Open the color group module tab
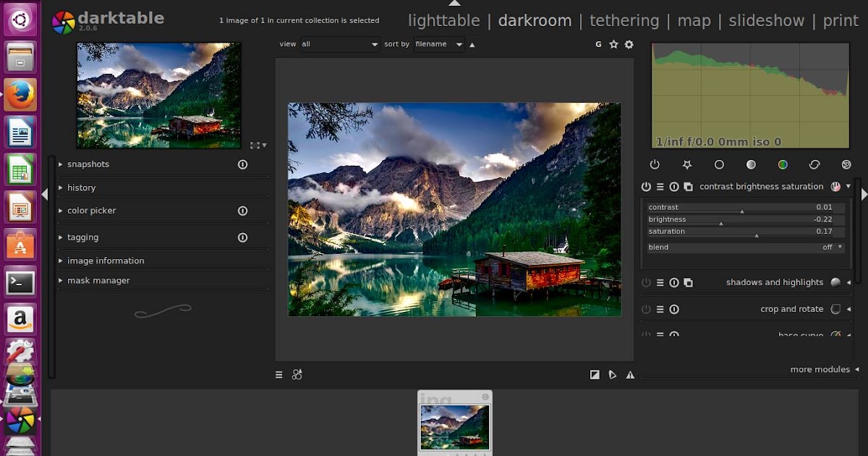 point(783,165)
